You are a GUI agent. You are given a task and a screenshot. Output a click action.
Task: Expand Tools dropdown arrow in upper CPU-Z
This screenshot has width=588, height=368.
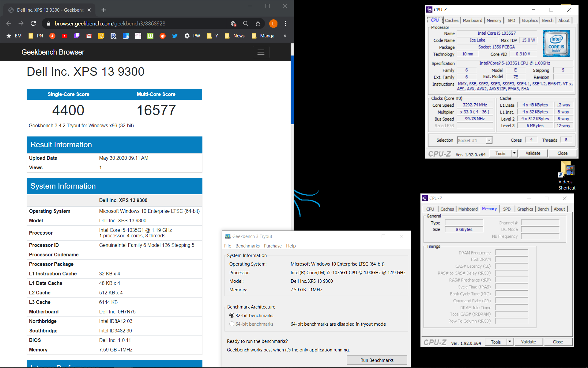click(514, 153)
